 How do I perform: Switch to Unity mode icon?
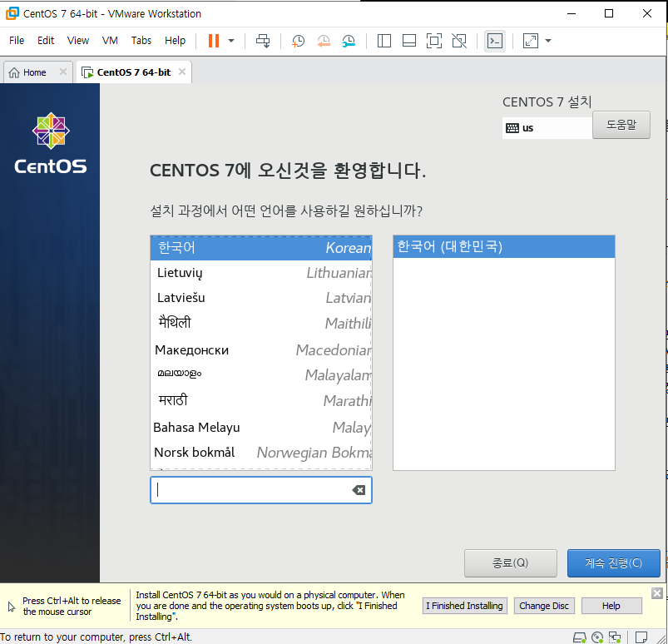[459, 41]
